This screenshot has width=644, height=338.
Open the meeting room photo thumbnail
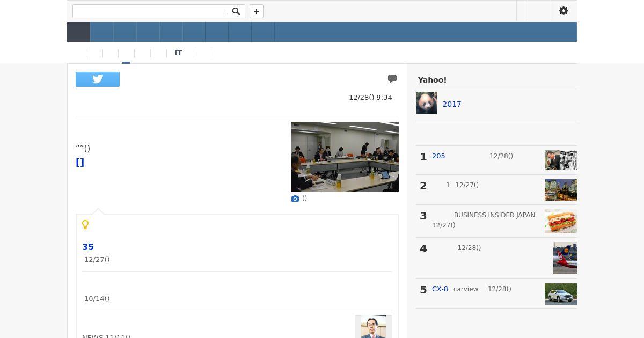tap(345, 157)
